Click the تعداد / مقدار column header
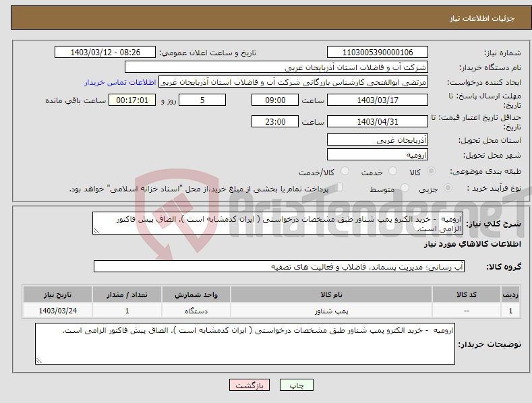Screen dimensions: 532x403 click(x=127, y=294)
